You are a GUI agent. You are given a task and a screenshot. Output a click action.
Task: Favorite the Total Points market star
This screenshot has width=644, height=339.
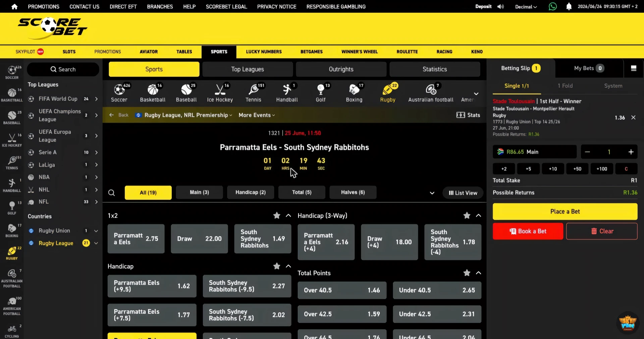pos(467,273)
